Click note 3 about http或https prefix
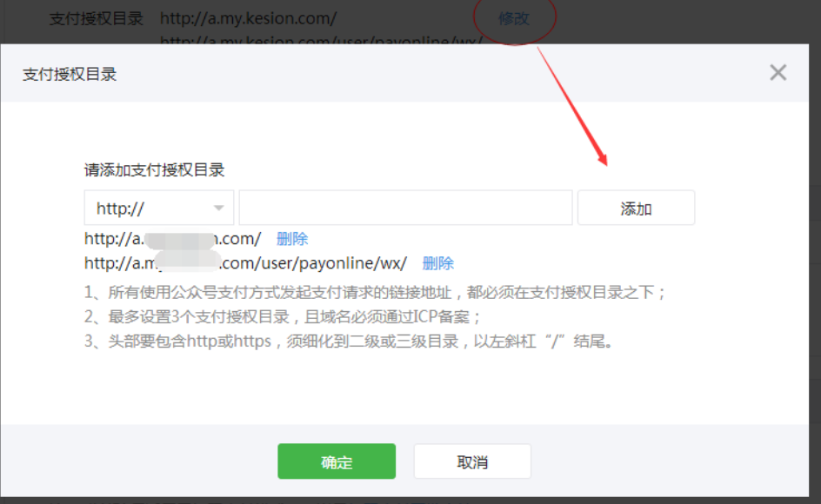The image size is (821, 504). [x=350, y=341]
